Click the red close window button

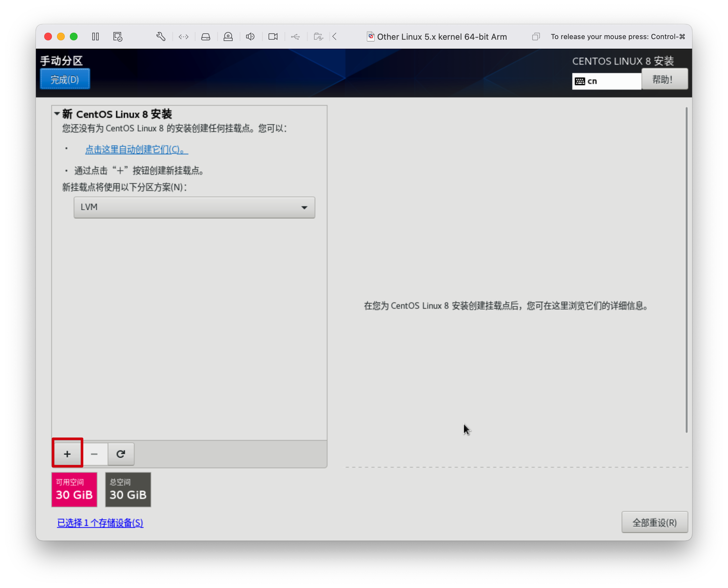(48, 37)
